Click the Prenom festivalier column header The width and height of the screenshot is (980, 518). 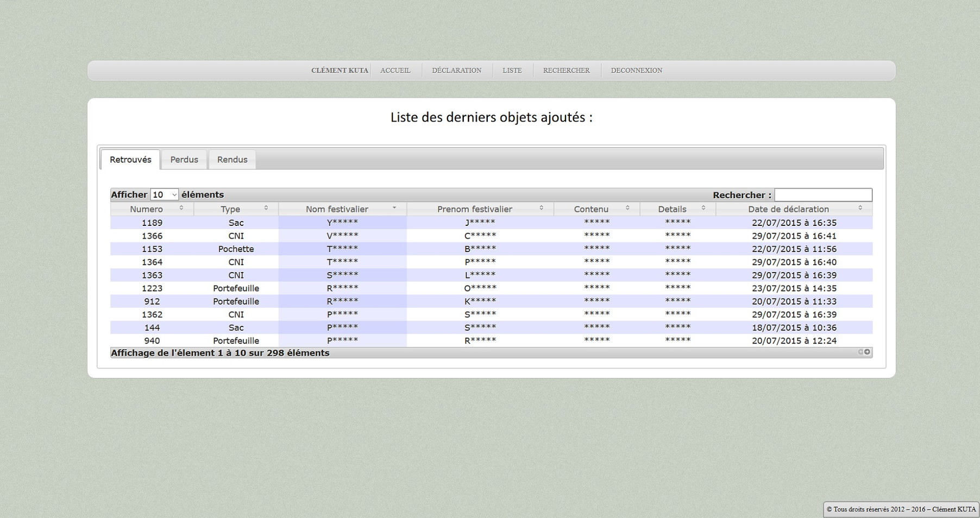(x=480, y=209)
